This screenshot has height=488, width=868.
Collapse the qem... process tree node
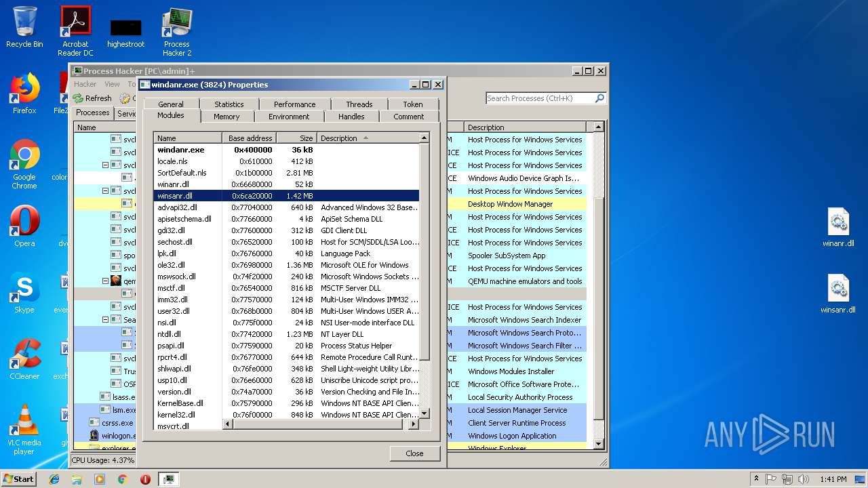[x=106, y=281]
